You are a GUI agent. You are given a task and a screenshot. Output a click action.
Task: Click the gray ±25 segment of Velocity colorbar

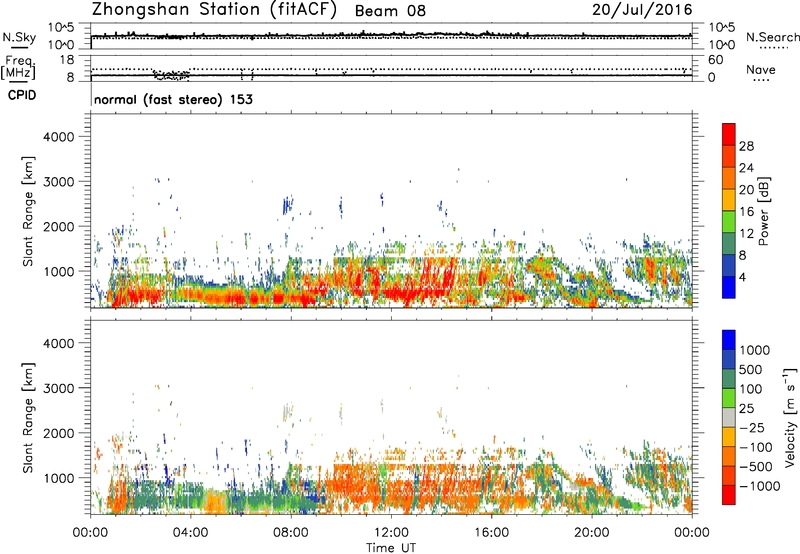point(729,417)
